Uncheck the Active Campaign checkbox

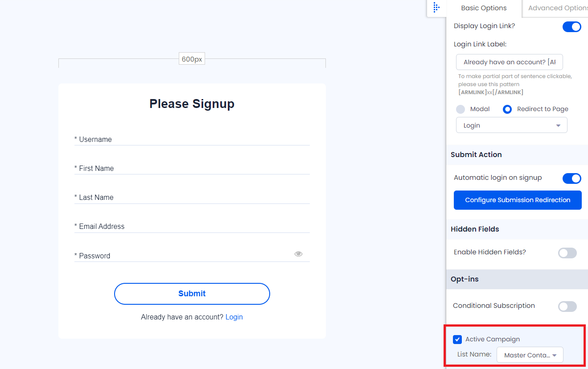pos(457,340)
